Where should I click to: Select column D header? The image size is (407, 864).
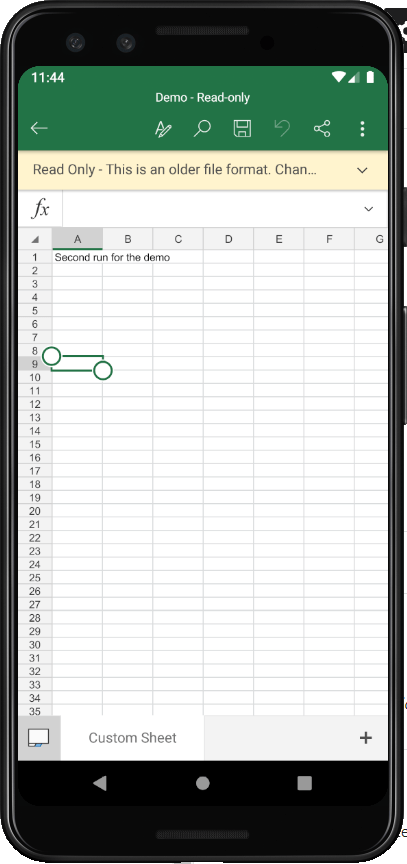pos(229,239)
